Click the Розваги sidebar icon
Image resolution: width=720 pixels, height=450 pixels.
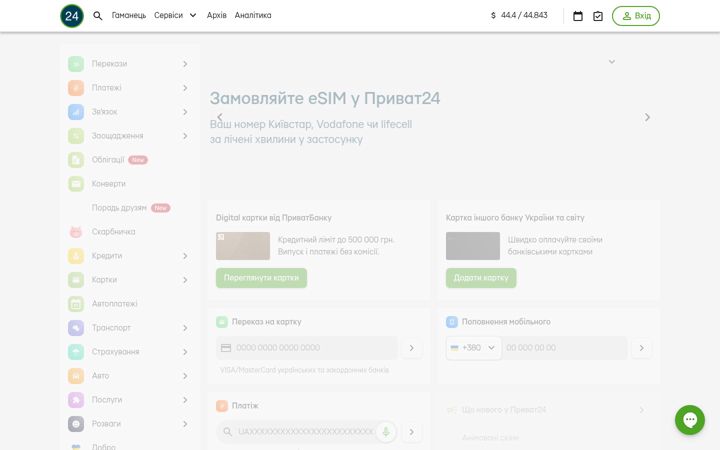(x=76, y=424)
